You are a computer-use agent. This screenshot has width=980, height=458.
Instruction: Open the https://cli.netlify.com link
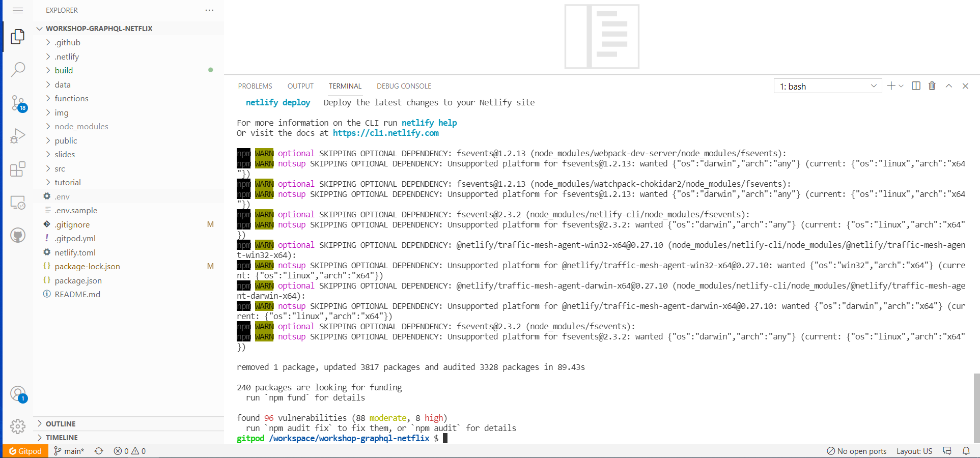click(x=385, y=133)
